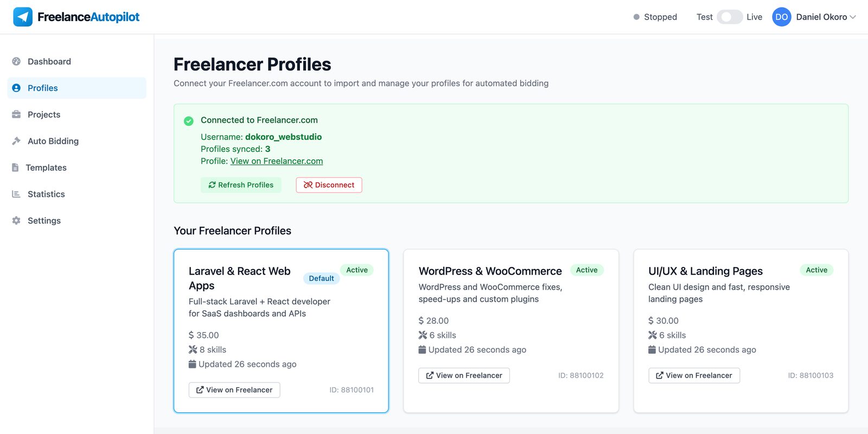This screenshot has height=434, width=868.
Task: Click the Active badge on UI/UX card
Action: pyautogui.click(x=816, y=270)
